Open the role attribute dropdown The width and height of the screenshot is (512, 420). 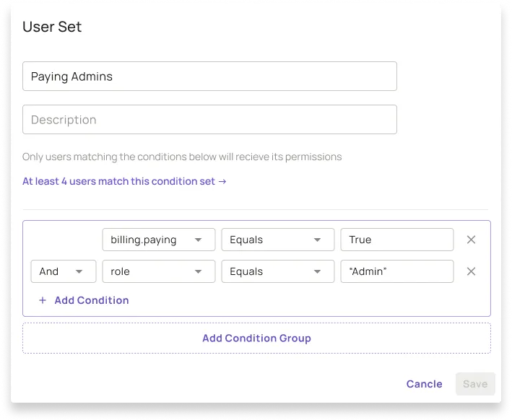tap(158, 271)
